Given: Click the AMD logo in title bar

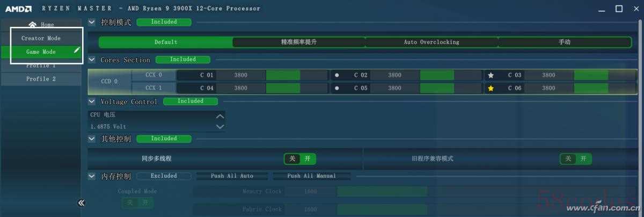Looking at the screenshot, I should 18,9.
